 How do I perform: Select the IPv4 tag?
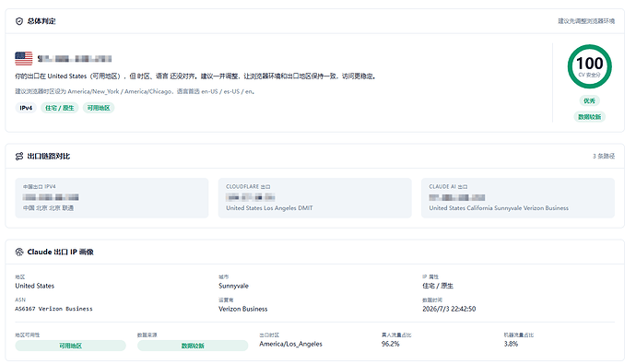coord(26,108)
